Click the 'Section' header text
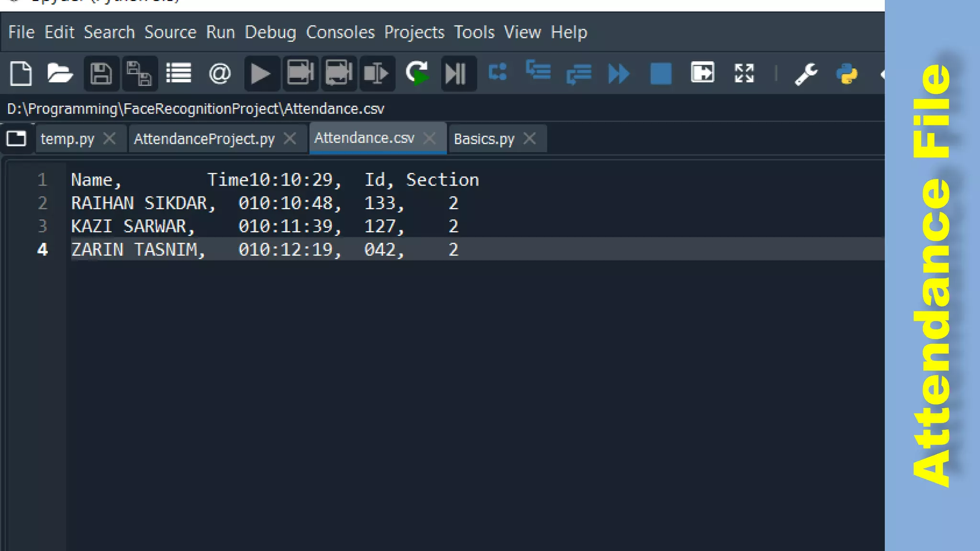 443,180
